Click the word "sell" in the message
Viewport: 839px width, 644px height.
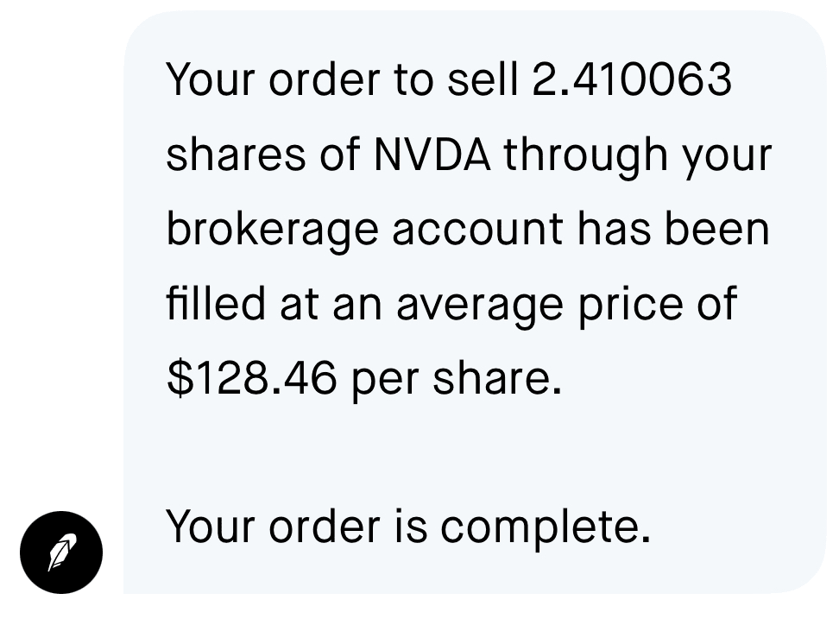coord(483,80)
